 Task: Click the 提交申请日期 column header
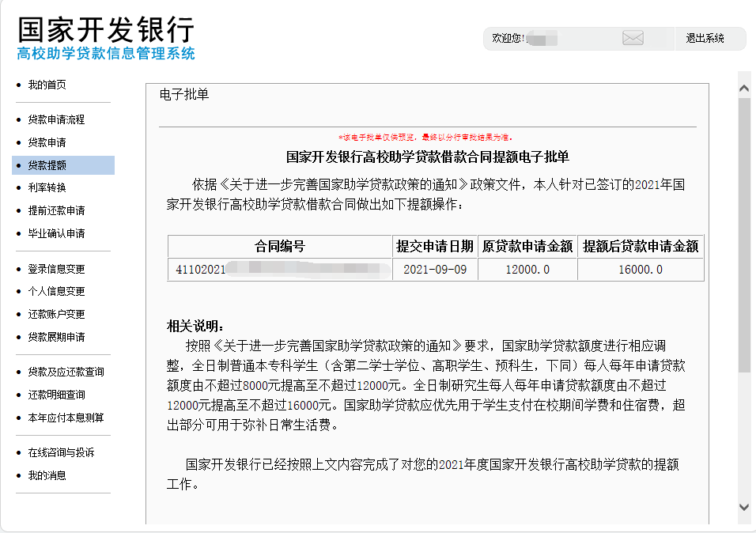pos(435,247)
